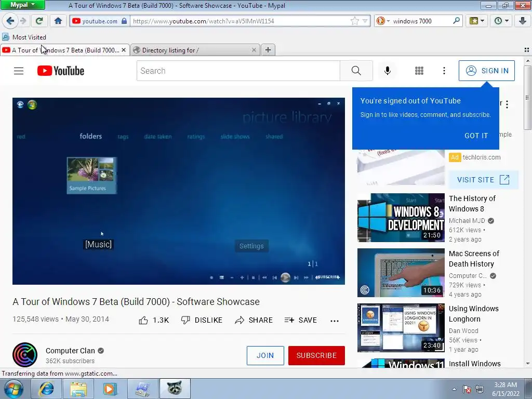This screenshot has width=532, height=399.
Task: Click the Mypal raccoon taskbar icon
Action: click(175, 389)
